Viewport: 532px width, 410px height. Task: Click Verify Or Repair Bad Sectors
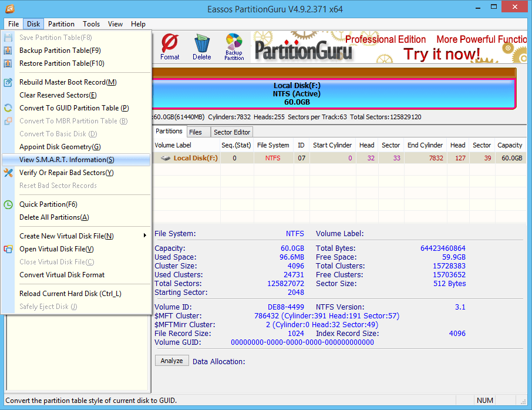coord(66,173)
